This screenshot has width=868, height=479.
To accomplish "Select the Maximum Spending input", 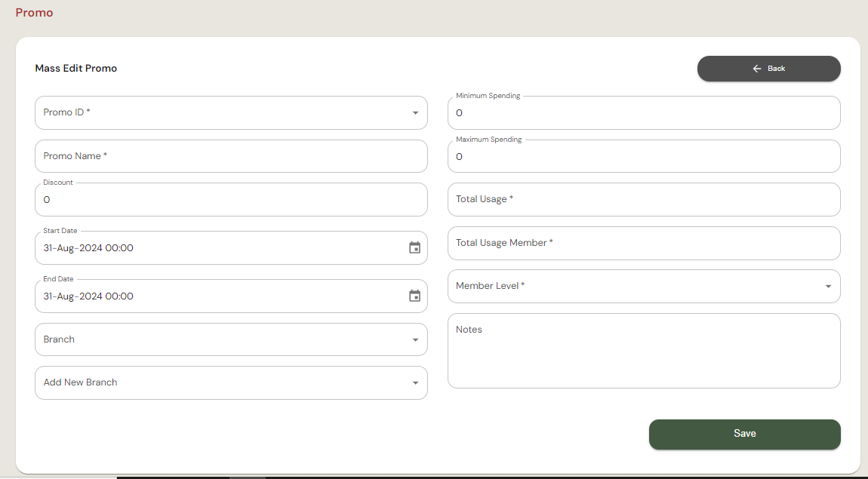I will (643, 157).
